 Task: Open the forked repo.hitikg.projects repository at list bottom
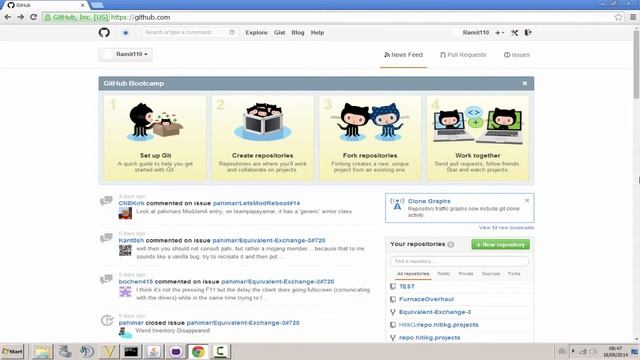coord(429,338)
